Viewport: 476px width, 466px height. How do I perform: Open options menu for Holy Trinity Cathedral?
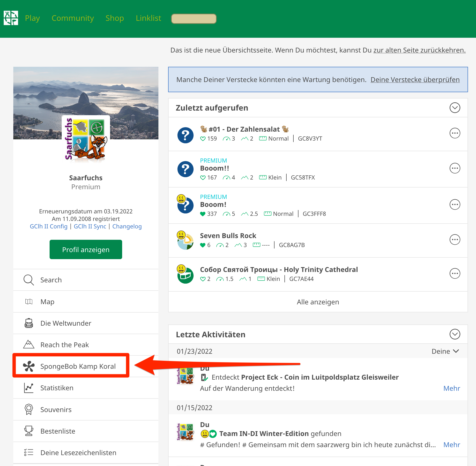(x=455, y=273)
